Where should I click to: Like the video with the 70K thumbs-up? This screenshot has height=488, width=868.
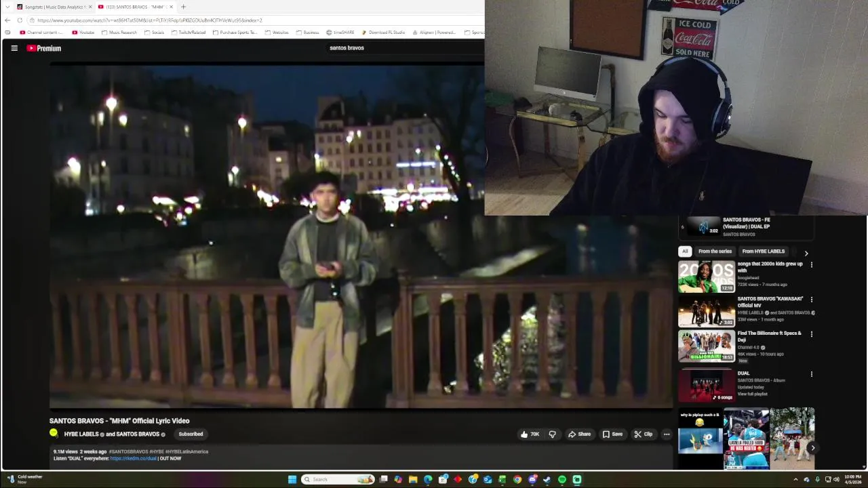click(530, 434)
